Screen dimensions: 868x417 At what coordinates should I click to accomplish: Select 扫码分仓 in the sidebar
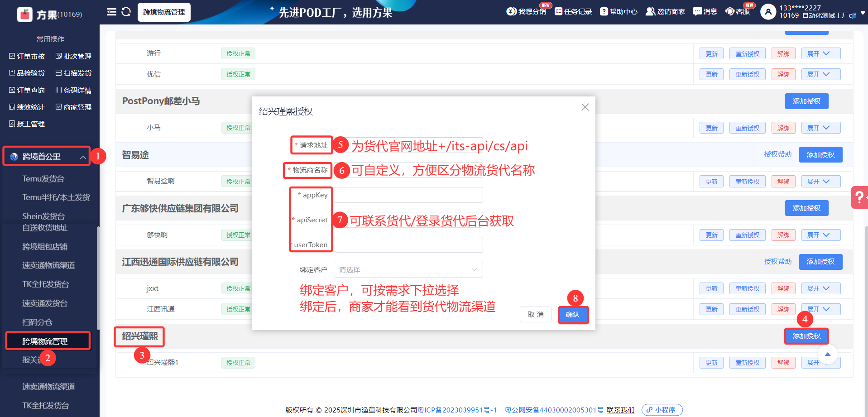(37, 322)
